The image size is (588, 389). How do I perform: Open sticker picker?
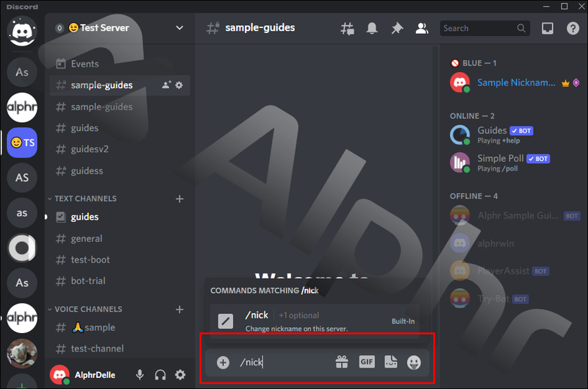pos(391,362)
